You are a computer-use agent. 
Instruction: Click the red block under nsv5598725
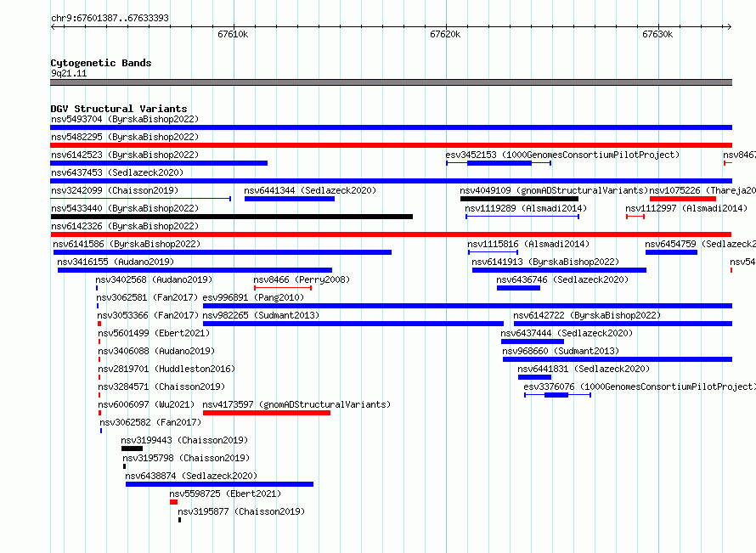(173, 502)
